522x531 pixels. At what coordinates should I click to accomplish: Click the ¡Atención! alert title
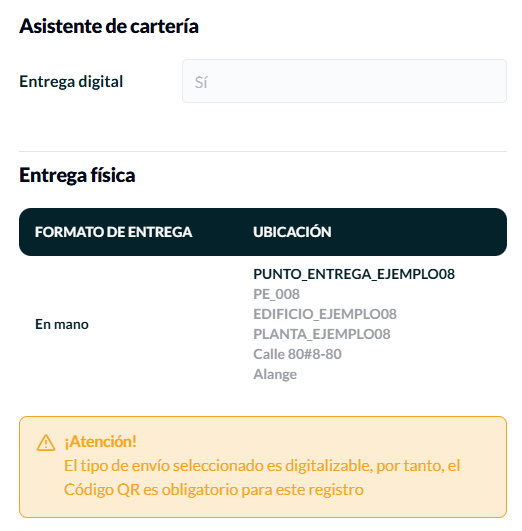point(101,441)
